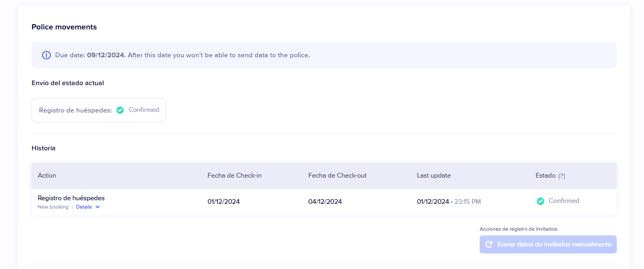Viewport: 644px width, 269px height.
Task: Click the 01/12/2024 check-in date cell
Action: pos(224,202)
